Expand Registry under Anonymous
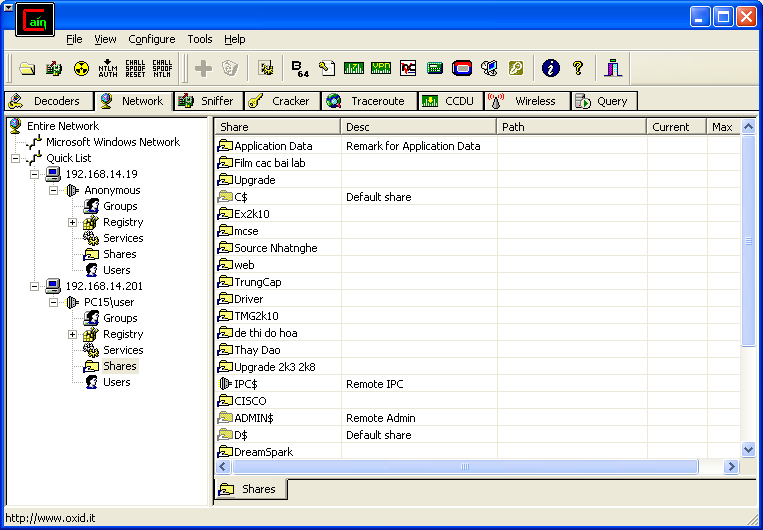Image resolution: width=763 pixels, height=530 pixels. 73,222
